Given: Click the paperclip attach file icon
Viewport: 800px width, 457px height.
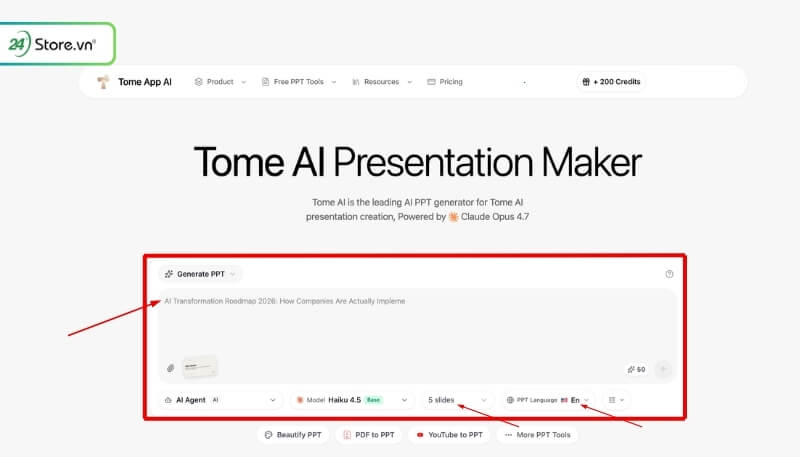Looking at the screenshot, I should point(170,368).
